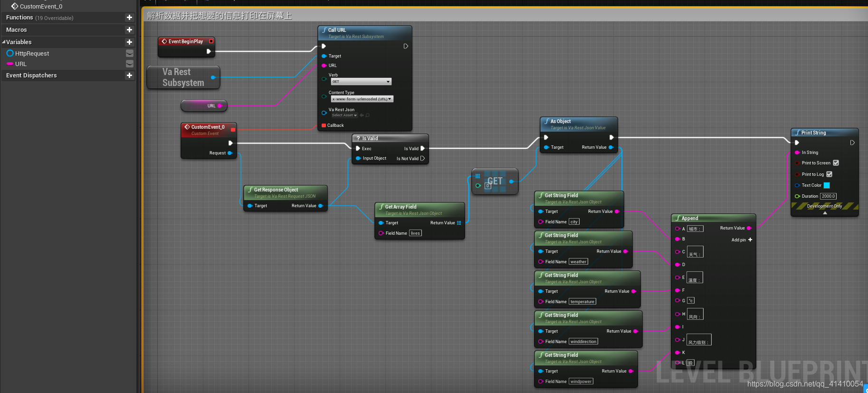Click the Is Not Valid exec pin
This screenshot has width=868, height=393.
422,159
